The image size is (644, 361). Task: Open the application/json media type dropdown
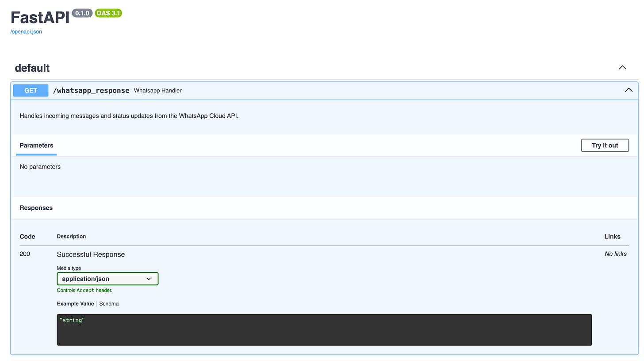click(x=107, y=279)
